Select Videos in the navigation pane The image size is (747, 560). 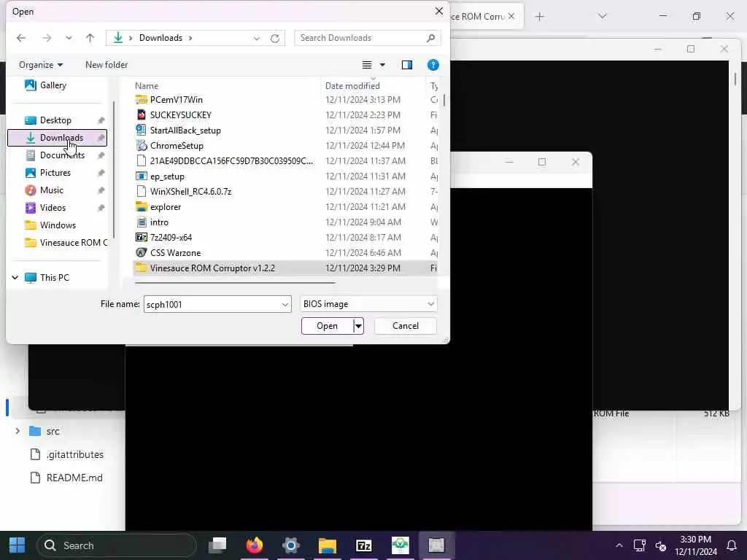click(x=53, y=208)
